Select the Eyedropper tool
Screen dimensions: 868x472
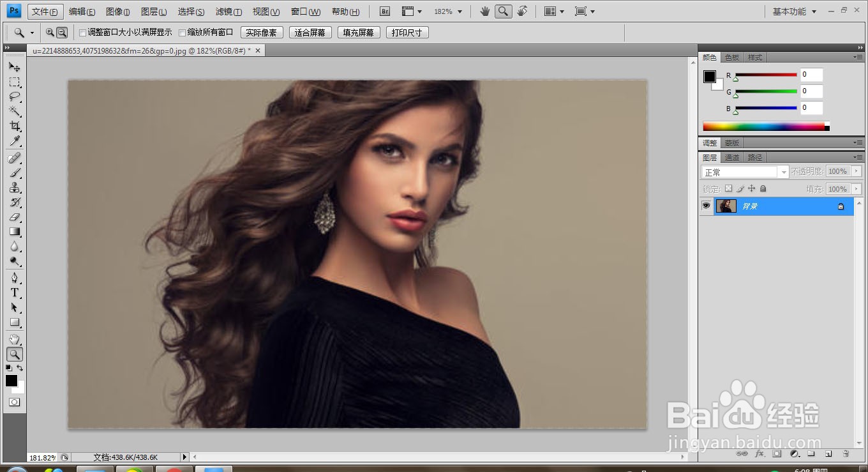[14, 141]
